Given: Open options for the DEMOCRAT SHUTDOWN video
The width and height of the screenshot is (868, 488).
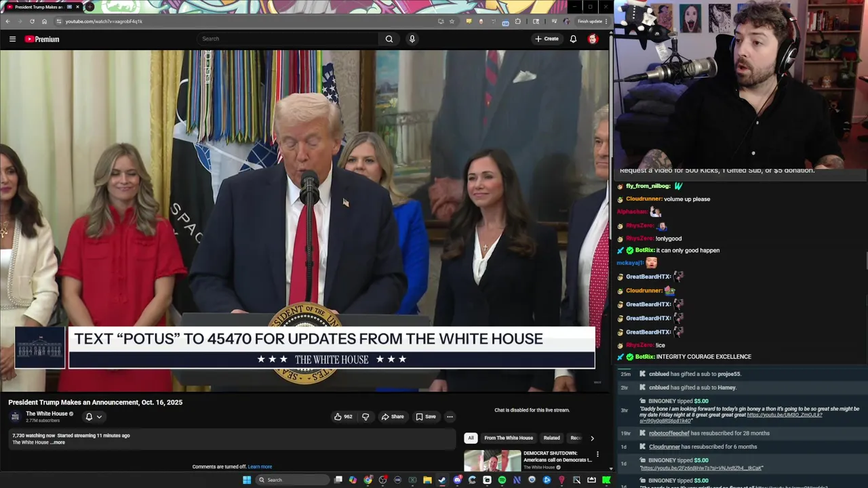Looking at the screenshot, I should click(x=597, y=454).
